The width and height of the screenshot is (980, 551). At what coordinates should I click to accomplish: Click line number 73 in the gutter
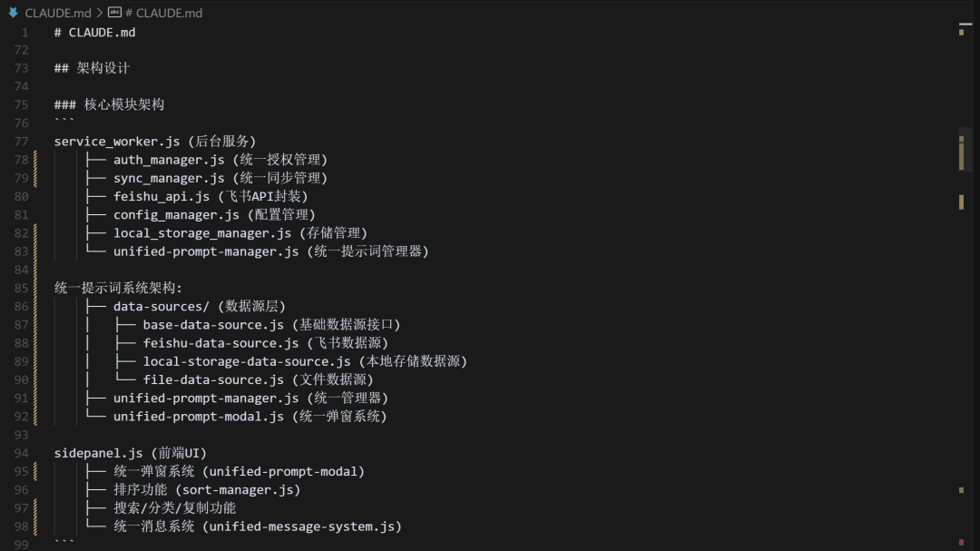[x=21, y=68]
